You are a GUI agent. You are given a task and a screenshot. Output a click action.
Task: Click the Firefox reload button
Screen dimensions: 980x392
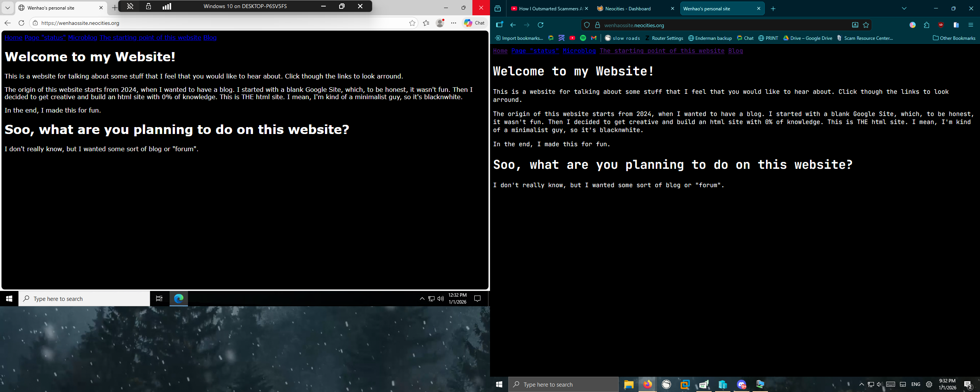point(541,25)
